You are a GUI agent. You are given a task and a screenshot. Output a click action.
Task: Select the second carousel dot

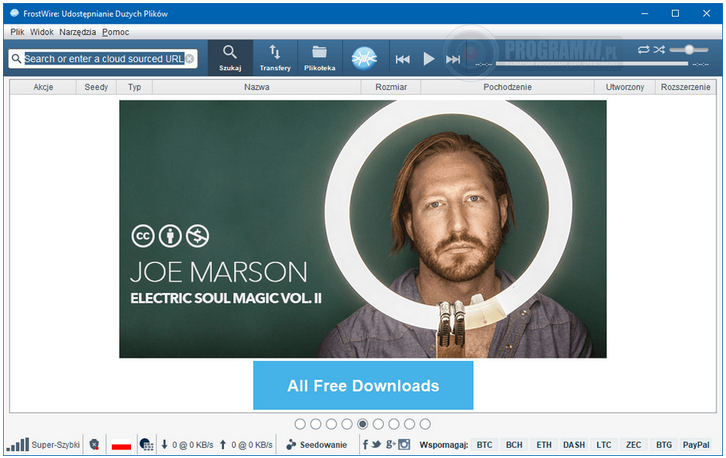tap(316, 424)
